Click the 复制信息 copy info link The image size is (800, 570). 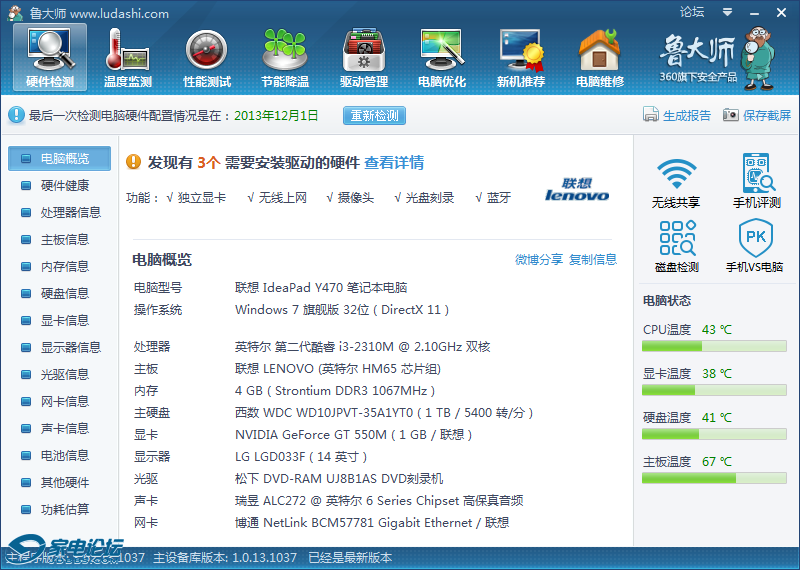(x=593, y=259)
